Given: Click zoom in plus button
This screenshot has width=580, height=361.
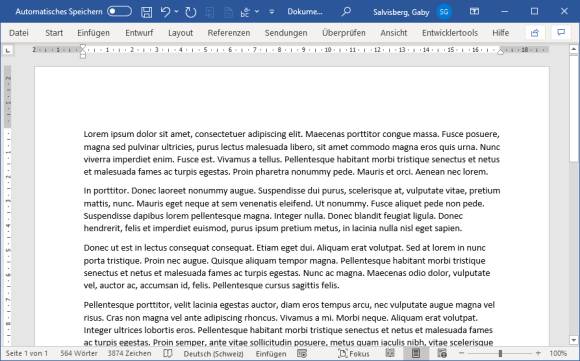Looking at the screenshot, I should [538, 353].
